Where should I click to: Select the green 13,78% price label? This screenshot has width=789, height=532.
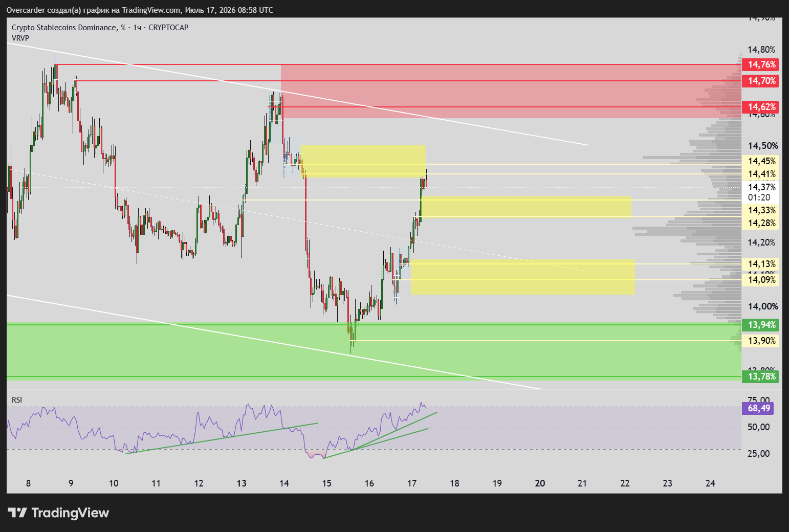(x=760, y=376)
